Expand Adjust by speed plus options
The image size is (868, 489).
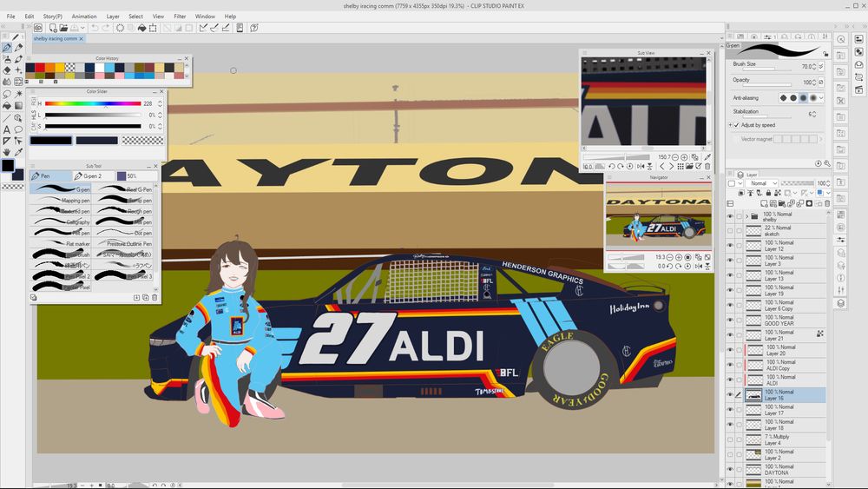(730, 125)
